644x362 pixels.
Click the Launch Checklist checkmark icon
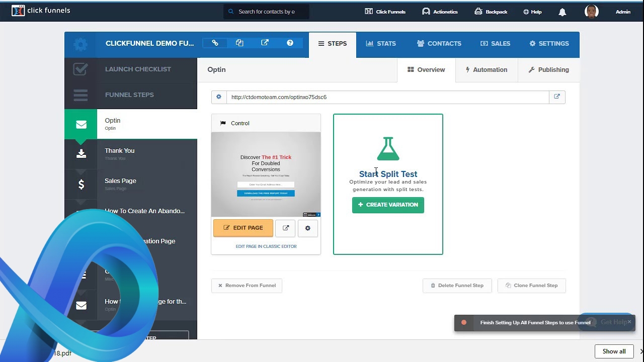point(80,69)
